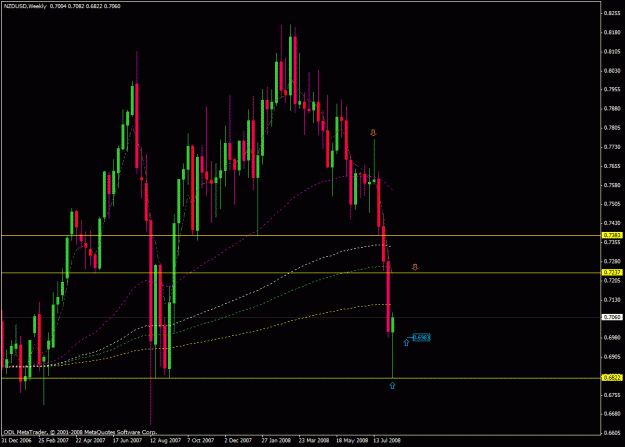Select the orange down arrow beside the 0.7237 line
This screenshot has height=447, width=625.
[x=415, y=267]
